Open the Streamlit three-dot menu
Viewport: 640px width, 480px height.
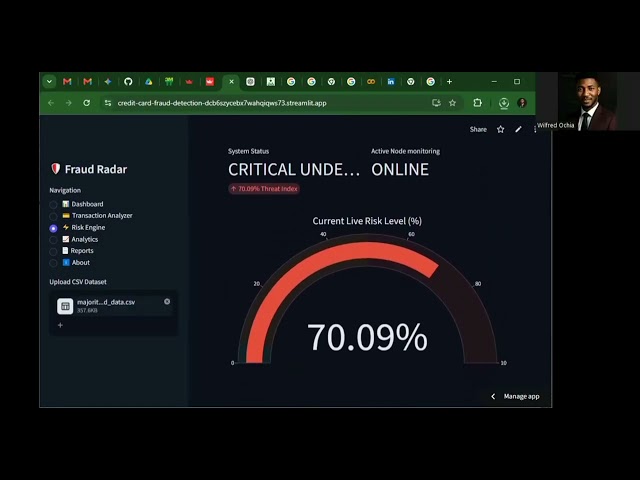535,129
